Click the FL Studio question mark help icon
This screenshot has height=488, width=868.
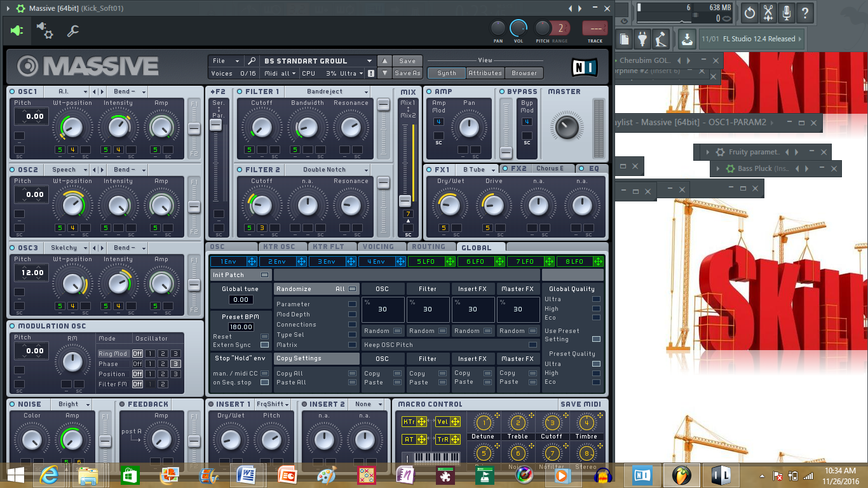pos(805,12)
